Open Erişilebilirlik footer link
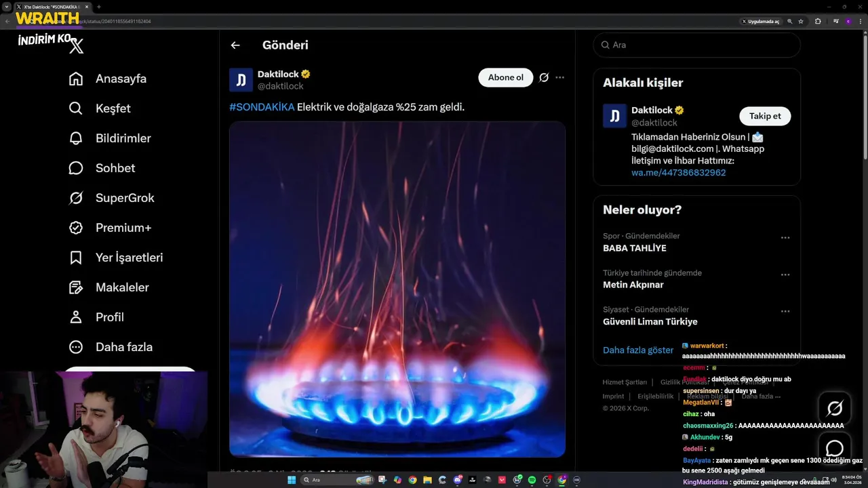Screen dimensions: 868x488 (656, 396)
